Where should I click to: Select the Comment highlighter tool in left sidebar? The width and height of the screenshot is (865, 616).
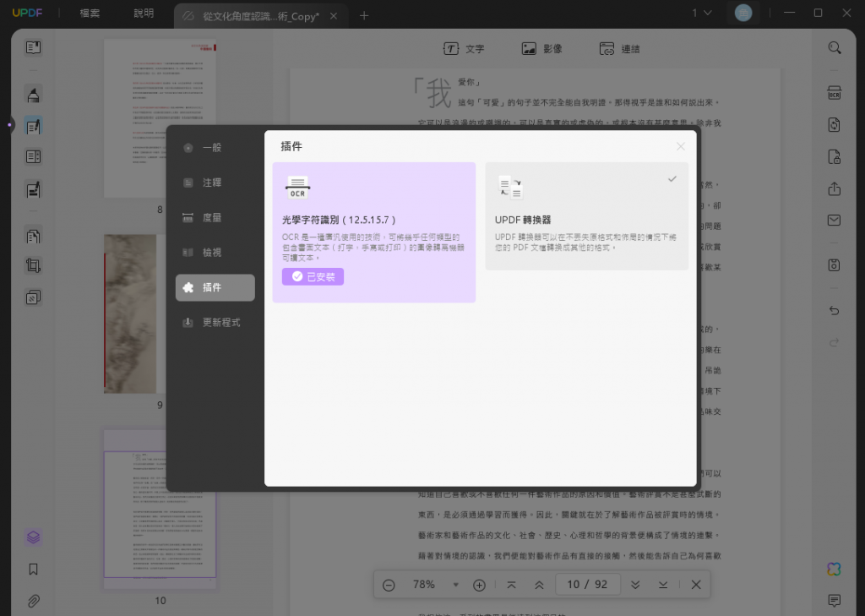33,95
